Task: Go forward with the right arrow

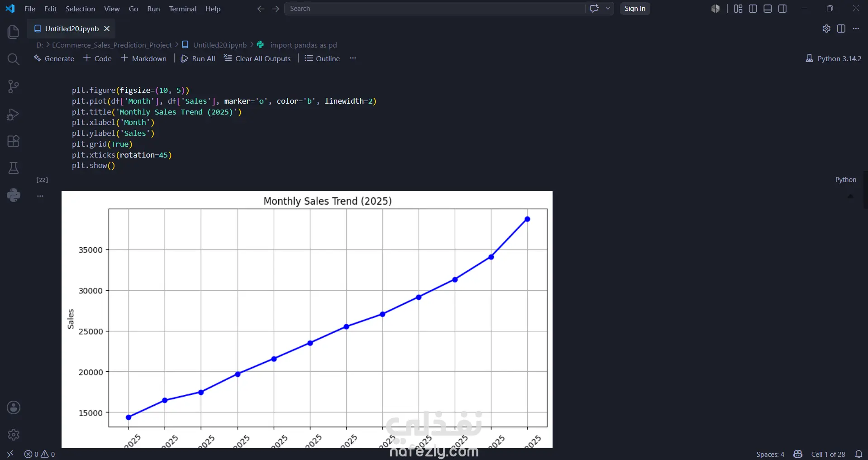Action: 276,9
